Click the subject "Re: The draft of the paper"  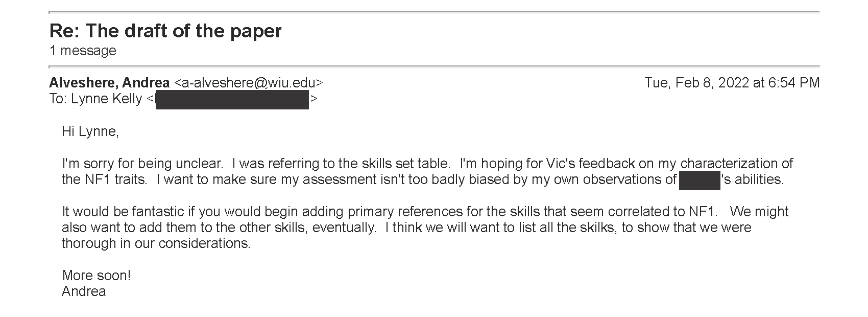(x=165, y=31)
